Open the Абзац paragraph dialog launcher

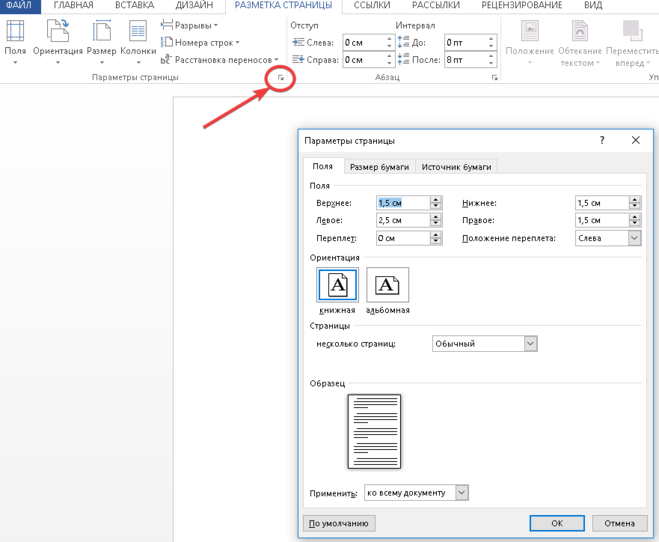pos(495,78)
